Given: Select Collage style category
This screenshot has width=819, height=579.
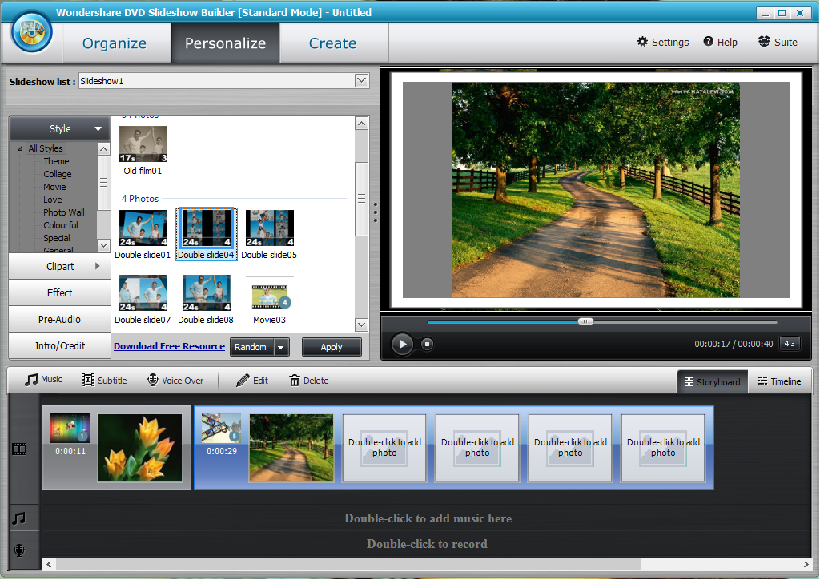Looking at the screenshot, I should [57, 174].
